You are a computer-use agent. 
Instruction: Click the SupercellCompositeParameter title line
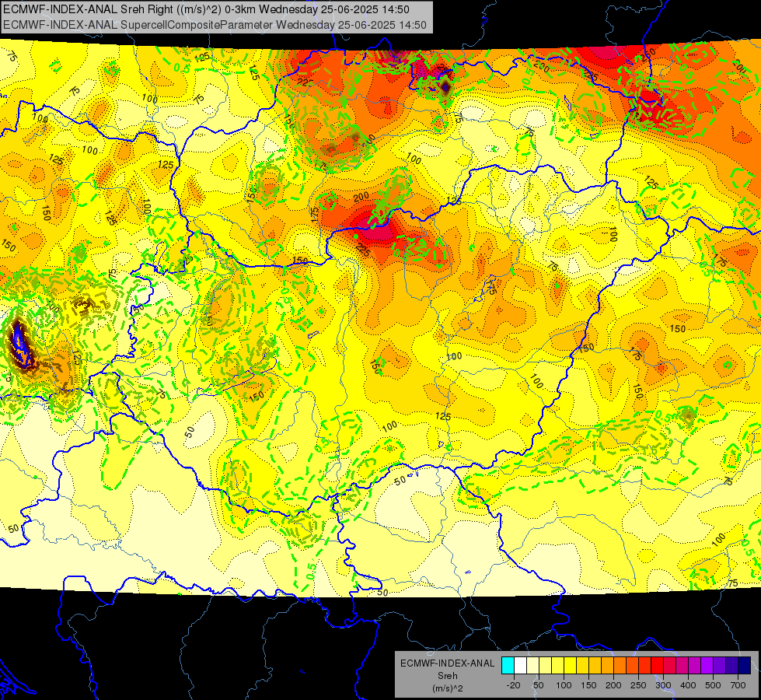(x=215, y=25)
